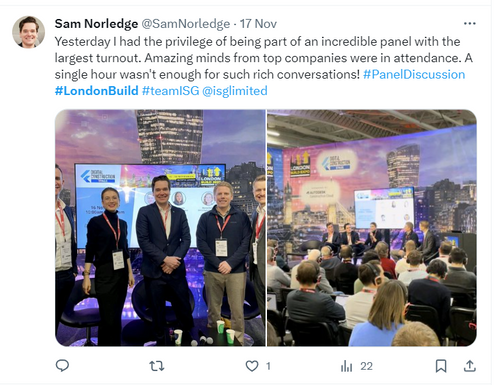Click the like count number 1

point(268,366)
